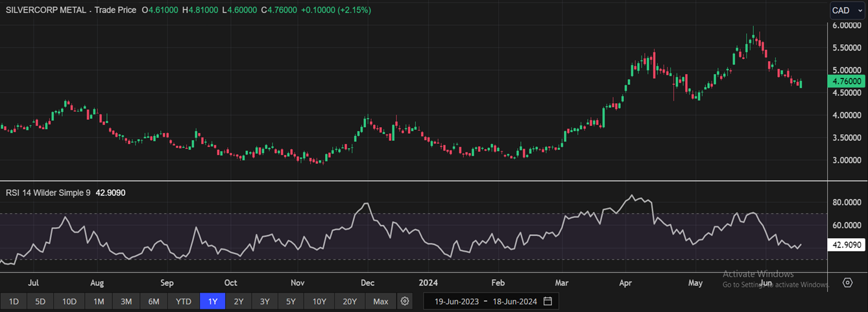
Task: Choose the 10D time period
Action: click(69, 302)
